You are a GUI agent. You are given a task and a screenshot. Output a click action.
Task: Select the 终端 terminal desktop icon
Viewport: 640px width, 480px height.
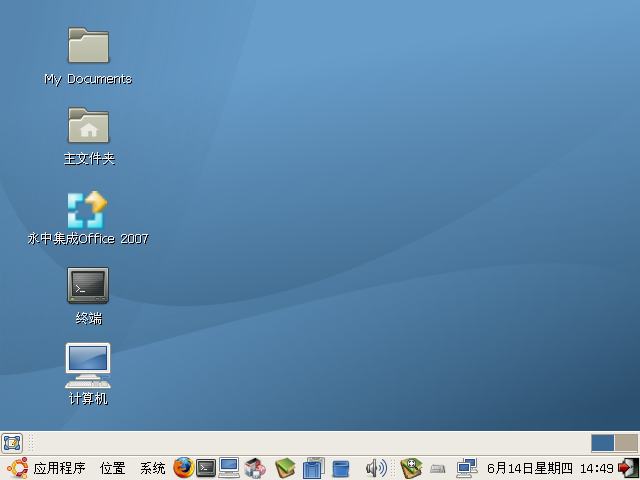pyautogui.click(x=88, y=285)
